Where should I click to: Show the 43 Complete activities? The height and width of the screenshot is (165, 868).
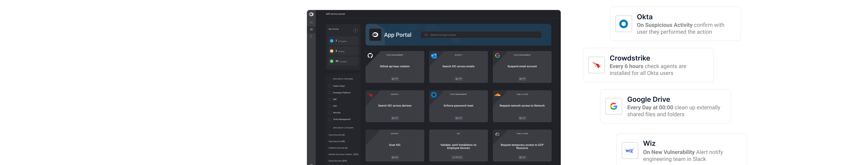point(343,61)
